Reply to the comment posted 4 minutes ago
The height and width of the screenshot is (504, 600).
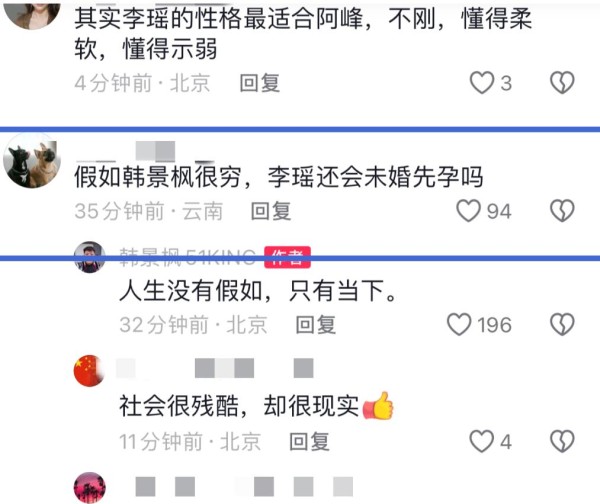click(260, 83)
